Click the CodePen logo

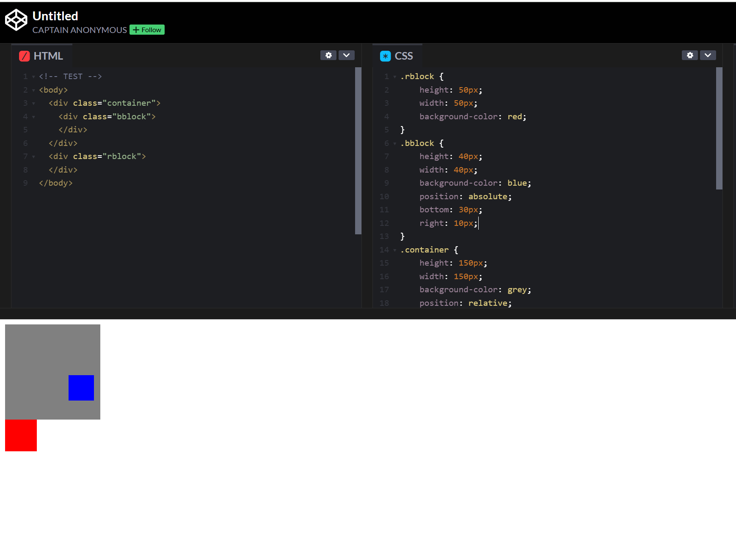point(16,19)
